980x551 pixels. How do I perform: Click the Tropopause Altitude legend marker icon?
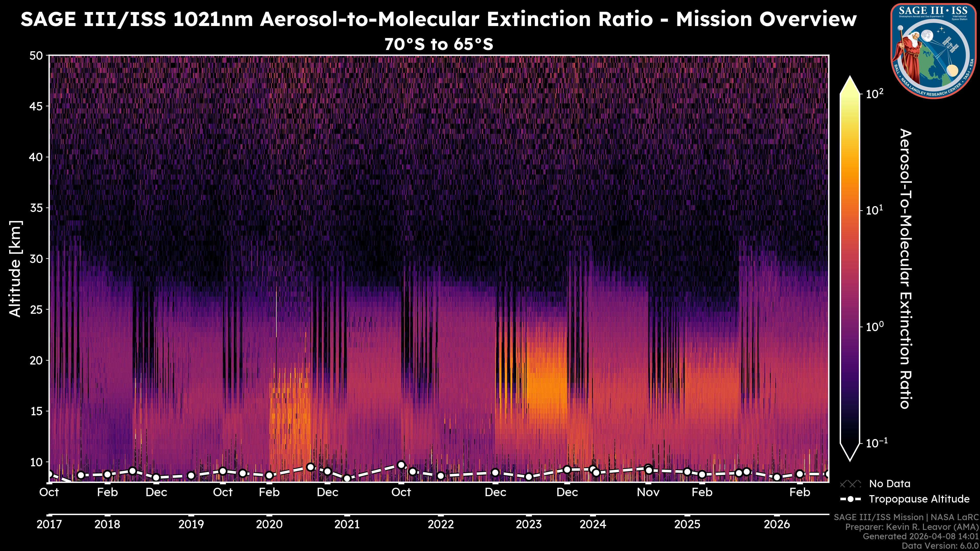(850, 499)
